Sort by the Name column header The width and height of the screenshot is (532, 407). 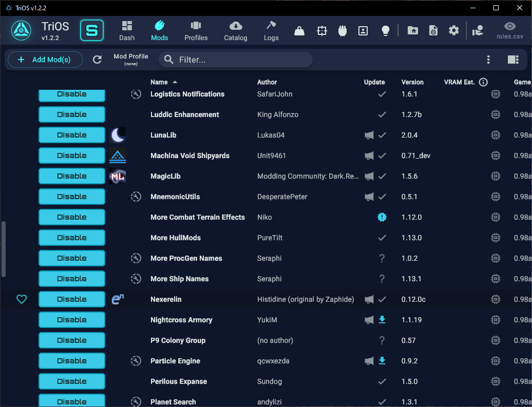tap(159, 82)
